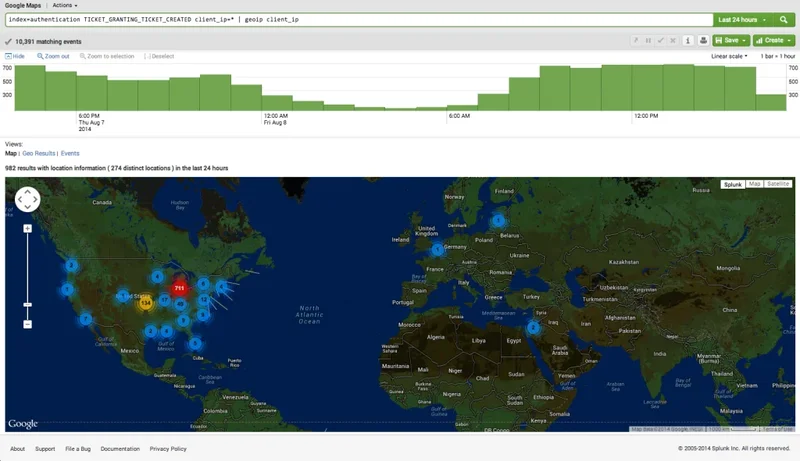Finalize the search job with the checkmark

tap(661, 40)
